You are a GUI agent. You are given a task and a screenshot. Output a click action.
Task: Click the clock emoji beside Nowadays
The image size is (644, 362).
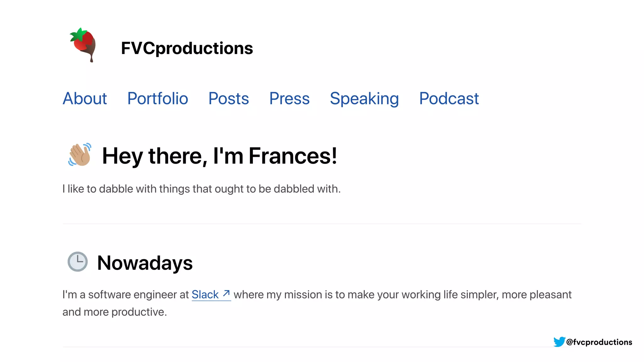tap(77, 261)
